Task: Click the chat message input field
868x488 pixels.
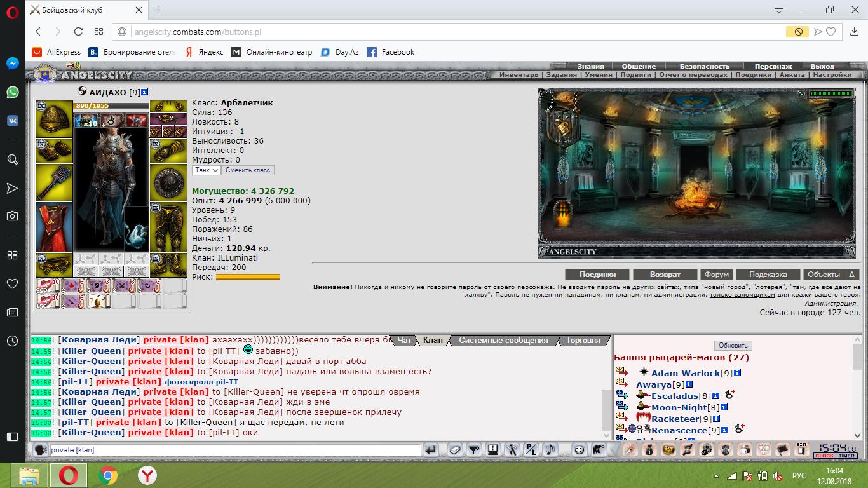Action: (x=235, y=450)
